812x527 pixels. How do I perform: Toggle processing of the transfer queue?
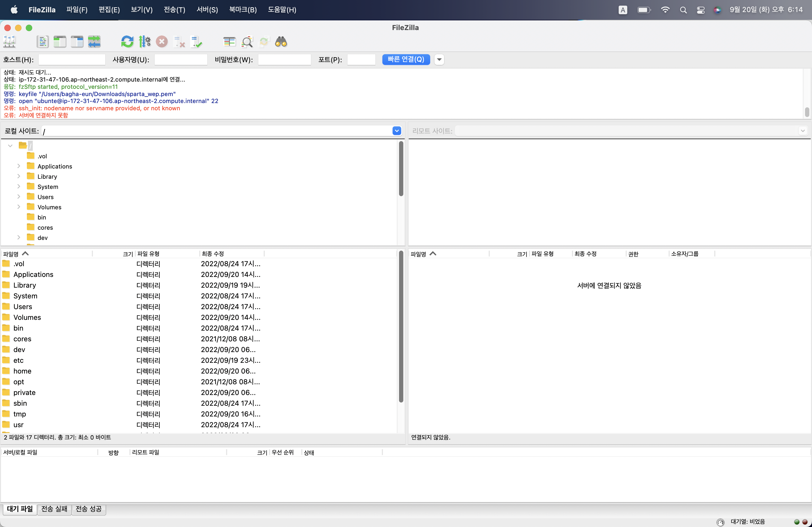(x=145, y=42)
